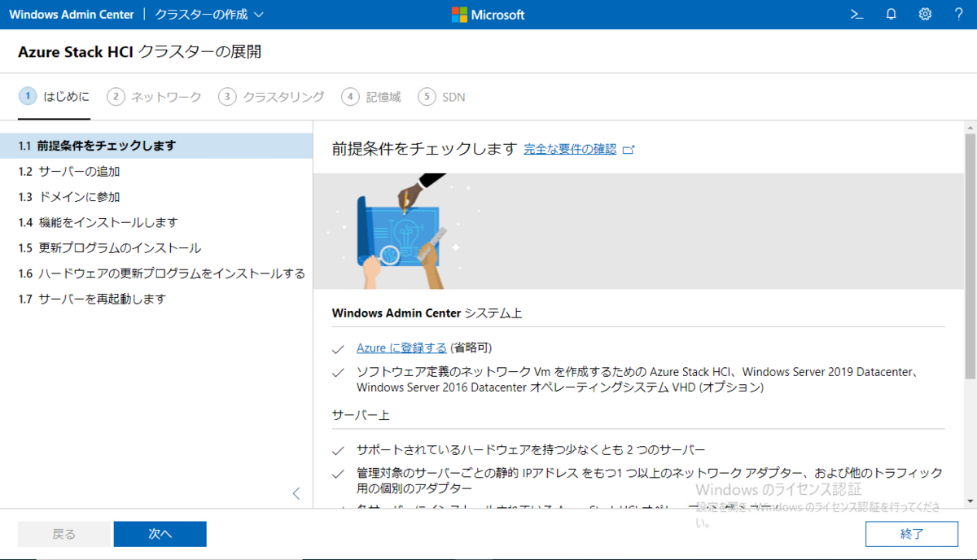Select step 4 記憶域 tab
This screenshot has width=977, height=560.
(371, 97)
